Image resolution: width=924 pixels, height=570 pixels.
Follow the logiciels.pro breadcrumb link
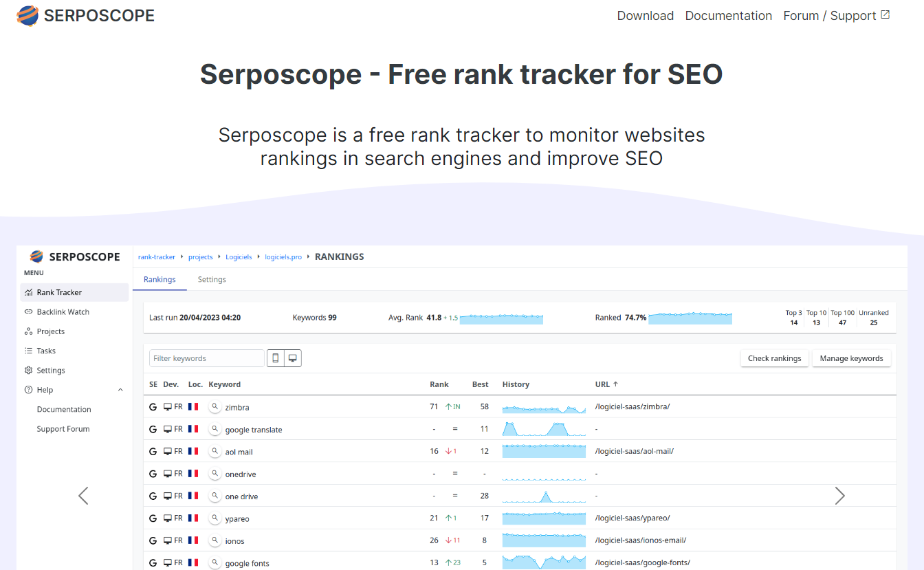283,256
